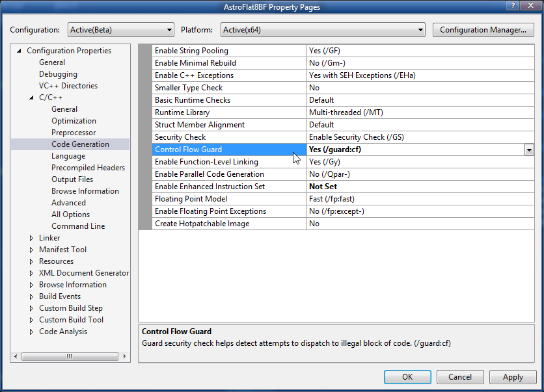Apply the property changes
Viewport: 544px width, 392px height.
point(513,377)
